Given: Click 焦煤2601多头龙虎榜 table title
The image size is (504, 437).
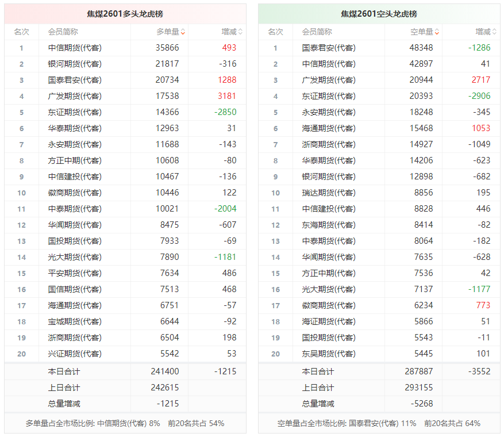Looking at the screenshot, I should coord(125,14).
